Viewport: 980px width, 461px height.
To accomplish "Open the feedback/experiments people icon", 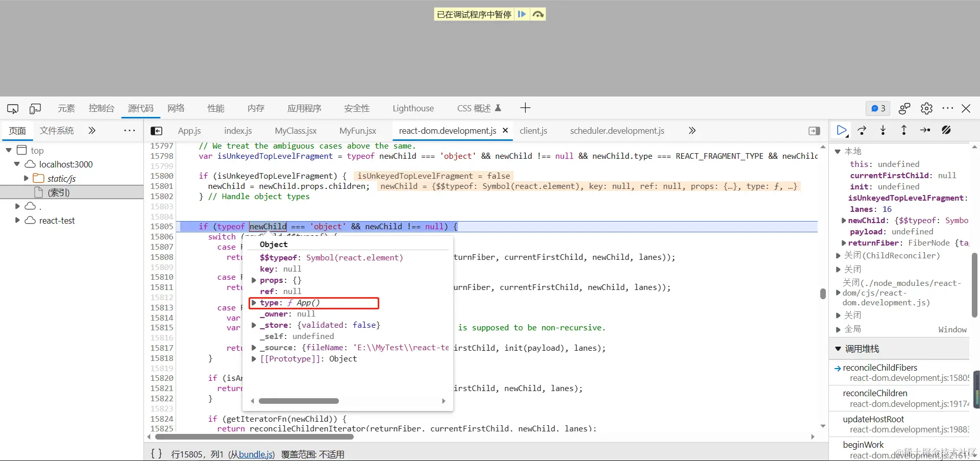I will tap(904, 108).
